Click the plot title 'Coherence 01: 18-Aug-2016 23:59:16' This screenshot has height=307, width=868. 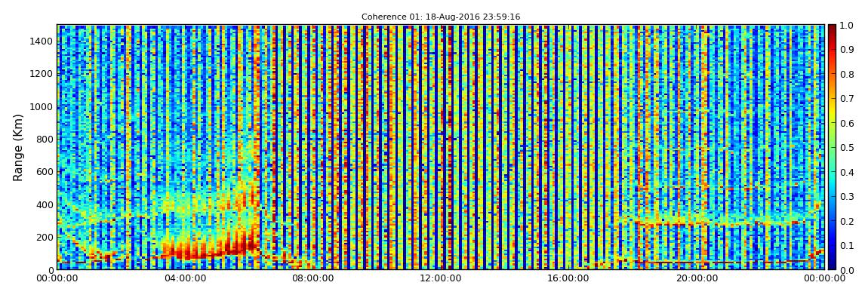[441, 17]
